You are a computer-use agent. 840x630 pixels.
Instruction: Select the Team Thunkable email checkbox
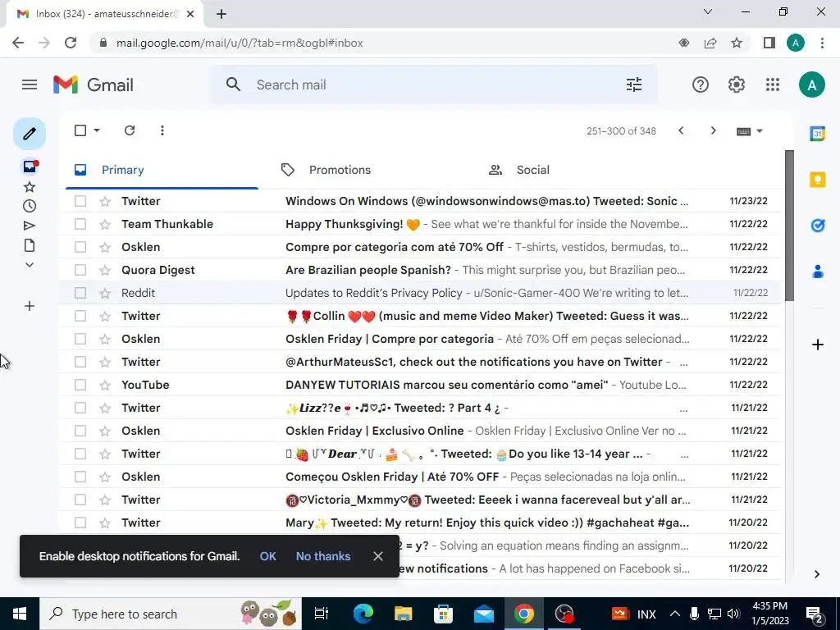80,225
